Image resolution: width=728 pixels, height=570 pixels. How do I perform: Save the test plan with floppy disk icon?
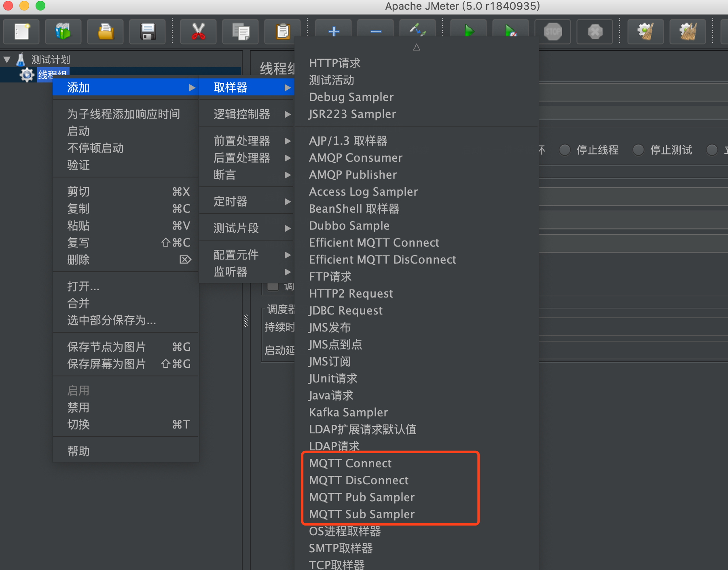coord(147,32)
